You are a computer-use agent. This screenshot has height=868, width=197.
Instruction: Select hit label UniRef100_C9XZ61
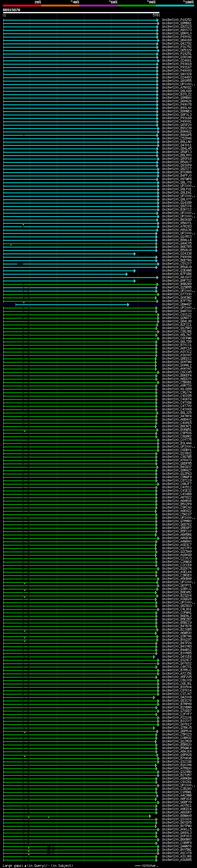pyautogui.click(x=177, y=782)
